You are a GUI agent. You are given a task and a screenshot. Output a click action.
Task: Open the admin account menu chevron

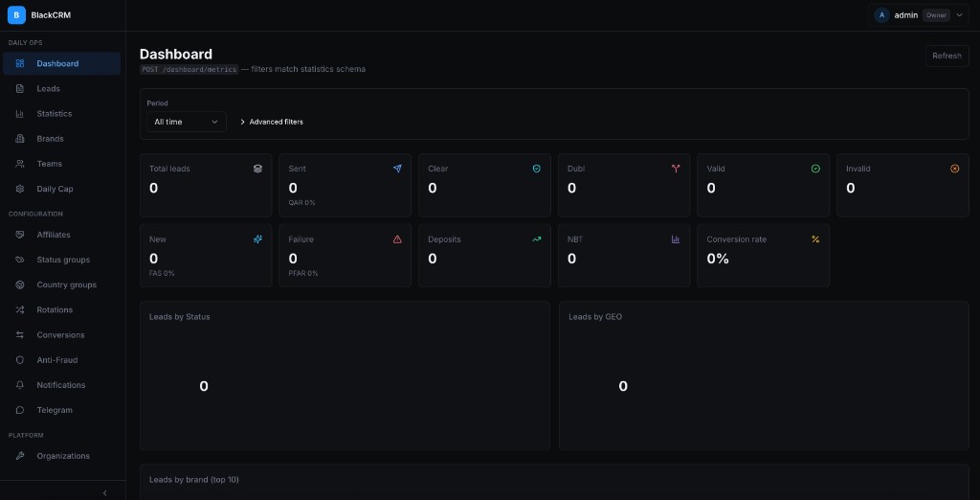click(959, 15)
